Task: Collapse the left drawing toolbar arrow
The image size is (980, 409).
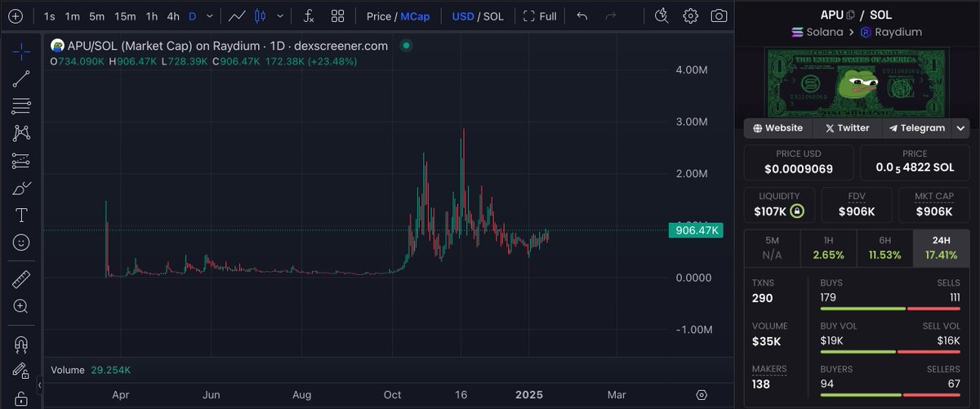Action: click(x=40, y=384)
